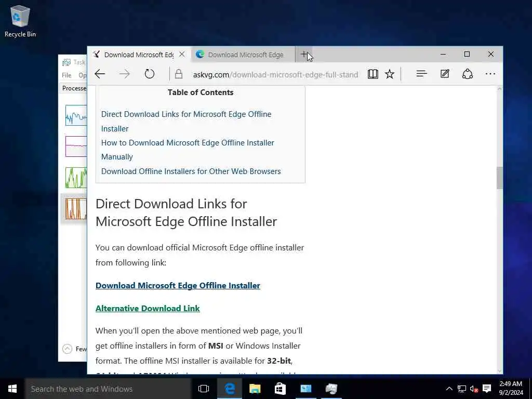Minimize the Edge window
The width and height of the screenshot is (532, 399).
click(443, 54)
